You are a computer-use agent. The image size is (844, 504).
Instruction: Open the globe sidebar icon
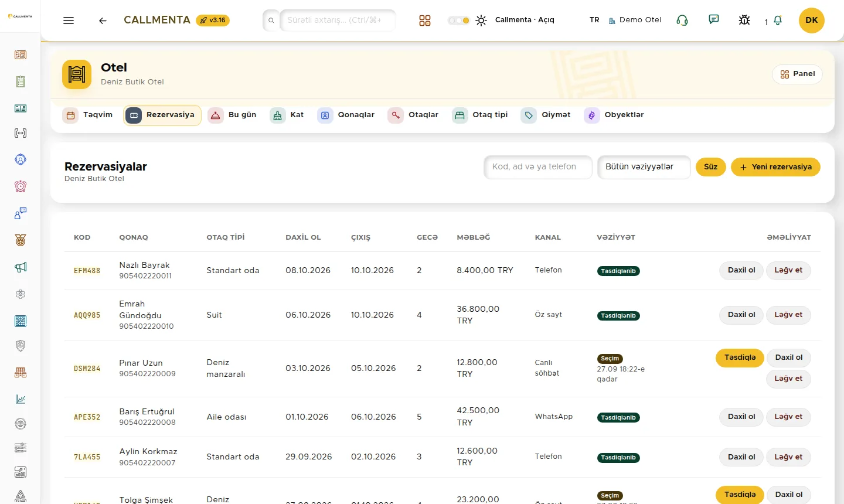click(x=21, y=424)
